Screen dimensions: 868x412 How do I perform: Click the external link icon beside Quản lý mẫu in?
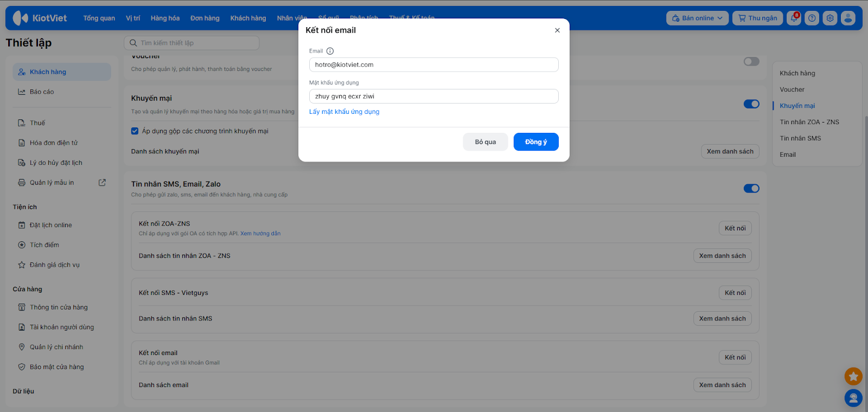pos(102,183)
